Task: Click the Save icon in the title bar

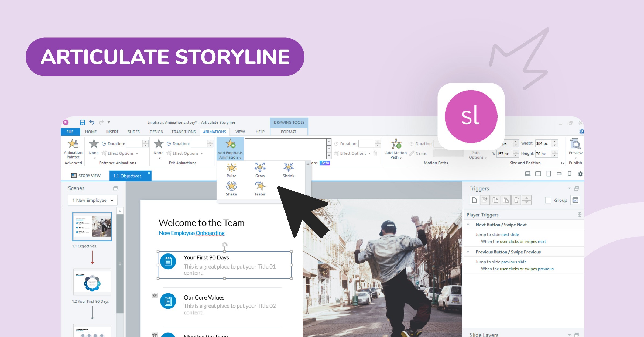Action: pos(82,122)
